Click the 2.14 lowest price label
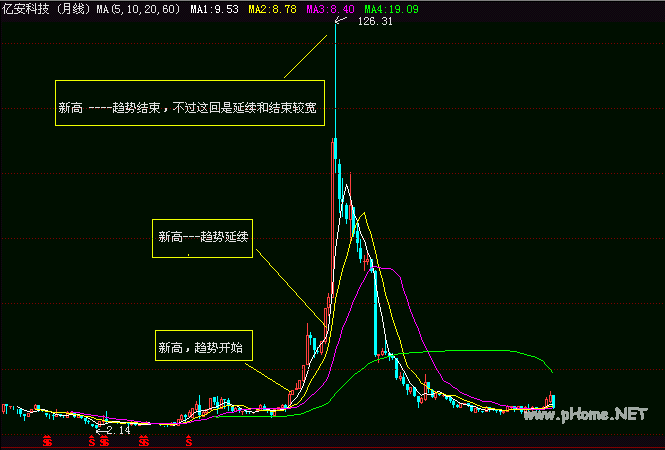This screenshot has width=665, height=450. click(118, 431)
